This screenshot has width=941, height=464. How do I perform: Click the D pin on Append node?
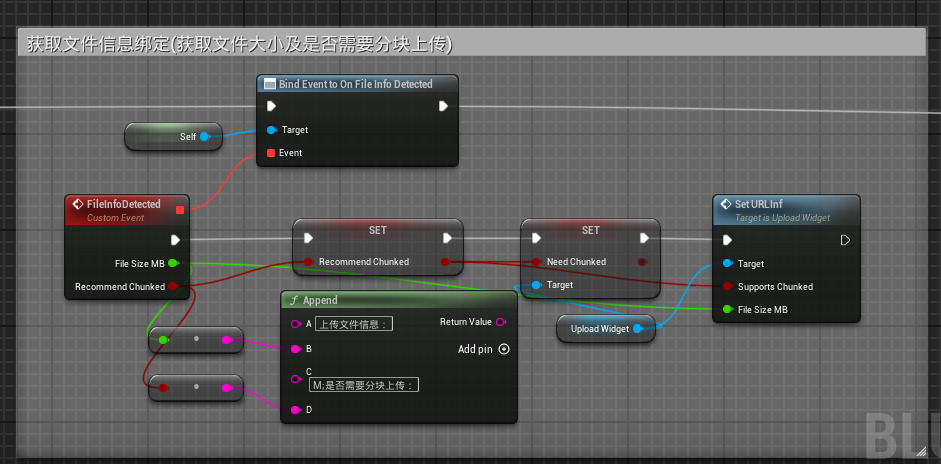[x=295, y=410]
